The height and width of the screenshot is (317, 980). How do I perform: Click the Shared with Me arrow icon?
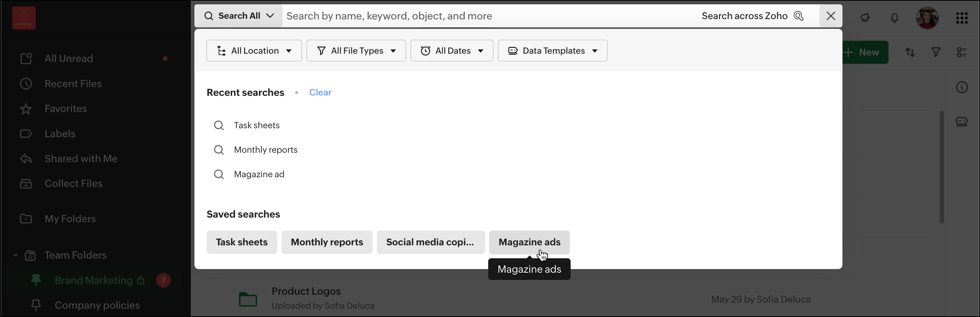[26, 159]
